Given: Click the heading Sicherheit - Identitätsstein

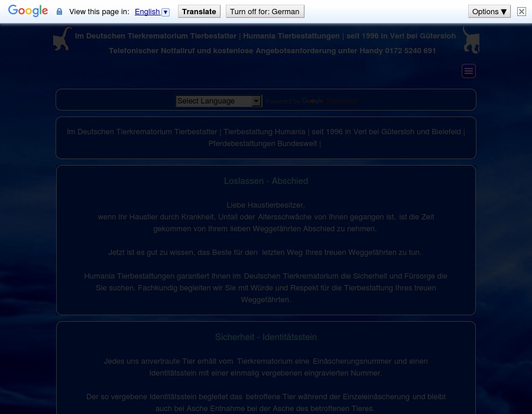Looking at the screenshot, I should (266, 337).
